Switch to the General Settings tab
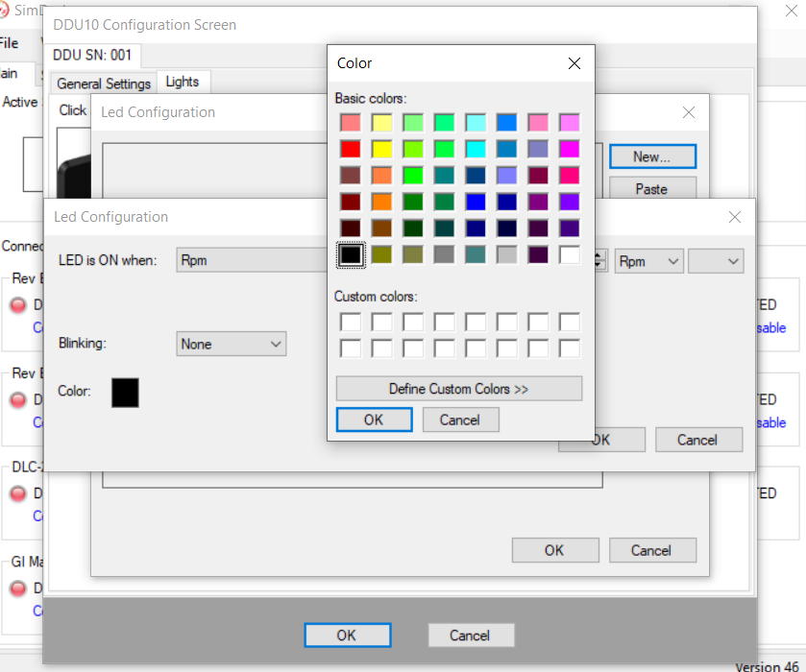The width and height of the screenshot is (806, 672). click(104, 84)
